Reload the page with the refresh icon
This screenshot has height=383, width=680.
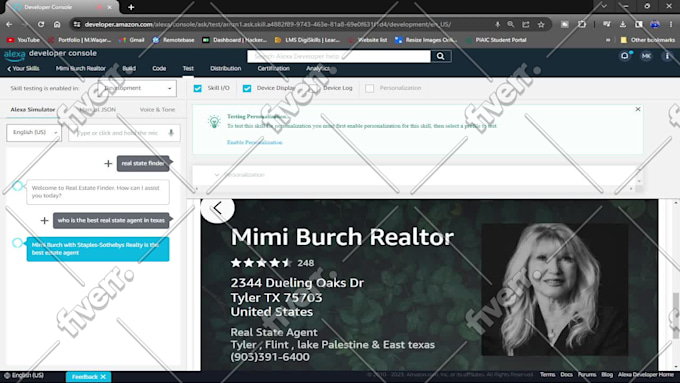(x=41, y=24)
